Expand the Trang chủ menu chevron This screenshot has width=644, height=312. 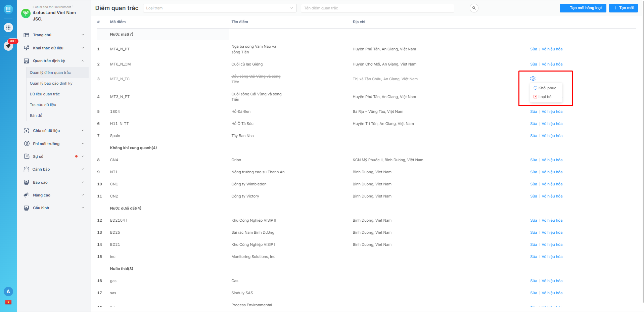pyautogui.click(x=83, y=35)
